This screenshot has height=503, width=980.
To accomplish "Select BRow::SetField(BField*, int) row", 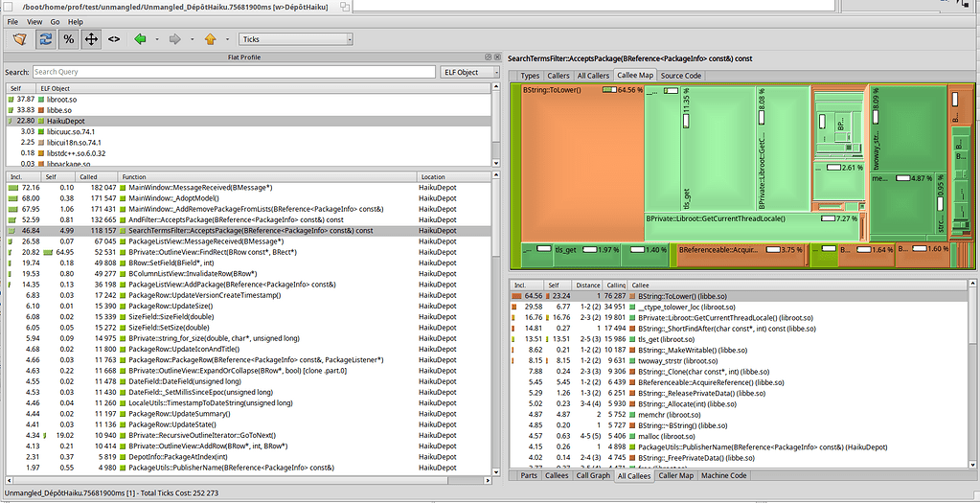I will [x=249, y=263].
